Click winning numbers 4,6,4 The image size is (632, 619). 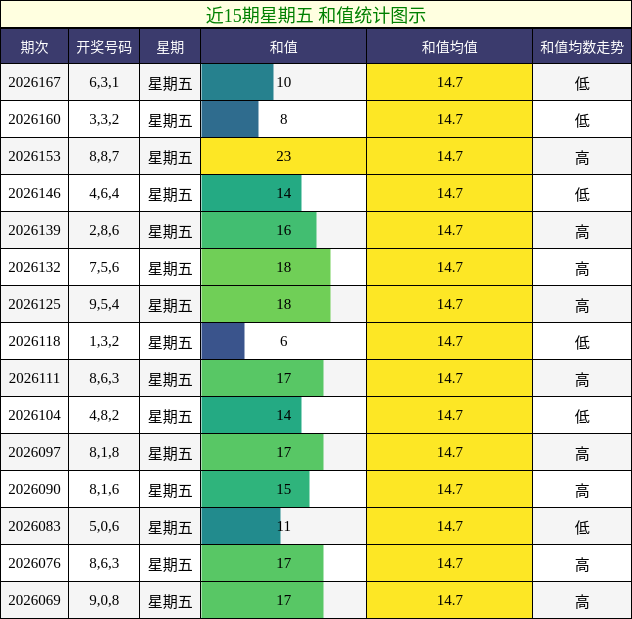click(104, 193)
